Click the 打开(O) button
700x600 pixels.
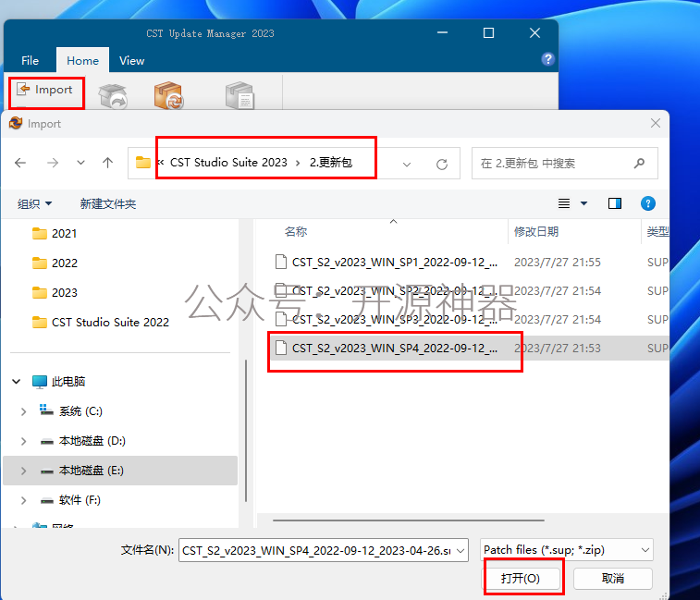[521, 579]
